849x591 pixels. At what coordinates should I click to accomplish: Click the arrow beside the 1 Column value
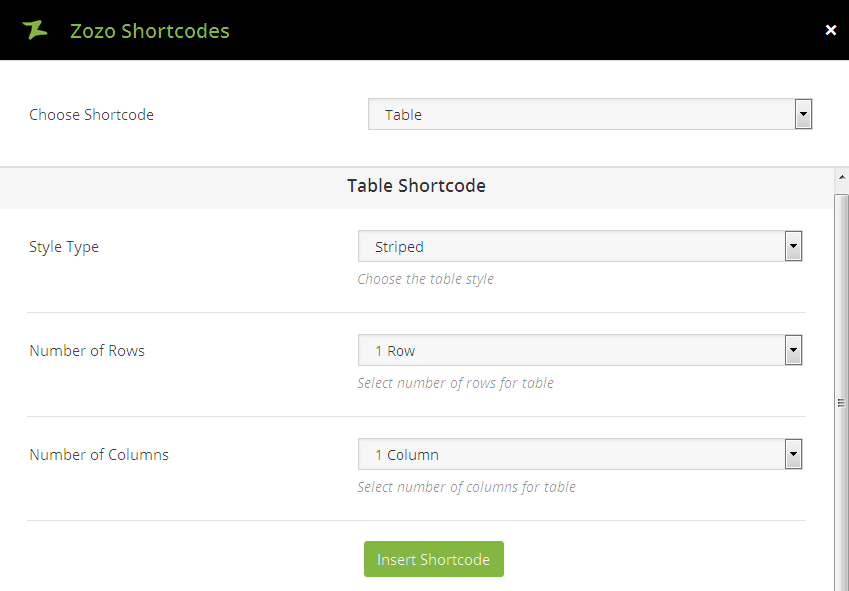point(794,454)
